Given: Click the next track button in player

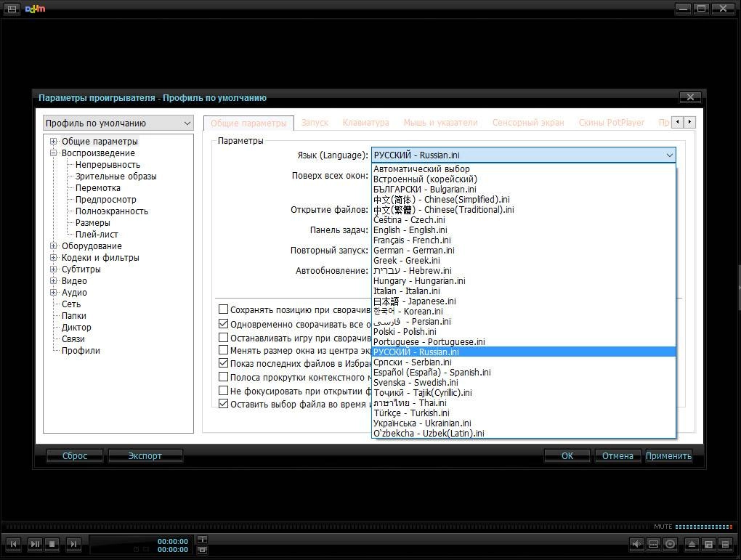Looking at the screenshot, I should coord(73,544).
